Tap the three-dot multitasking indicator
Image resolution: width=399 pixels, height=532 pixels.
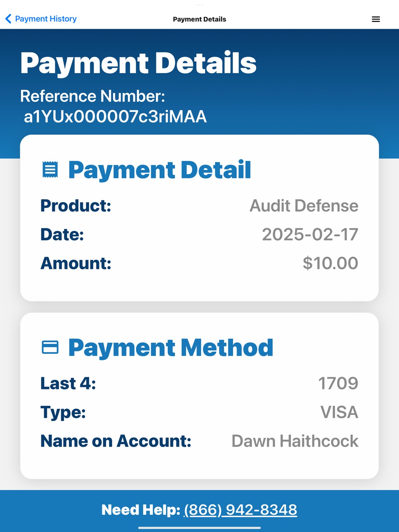pos(199,5)
